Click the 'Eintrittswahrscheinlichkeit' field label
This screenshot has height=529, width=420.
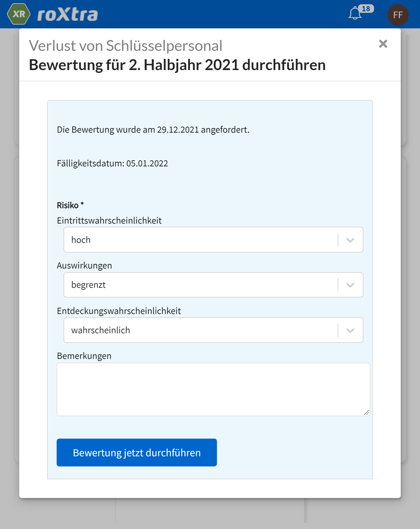[109, 221]
